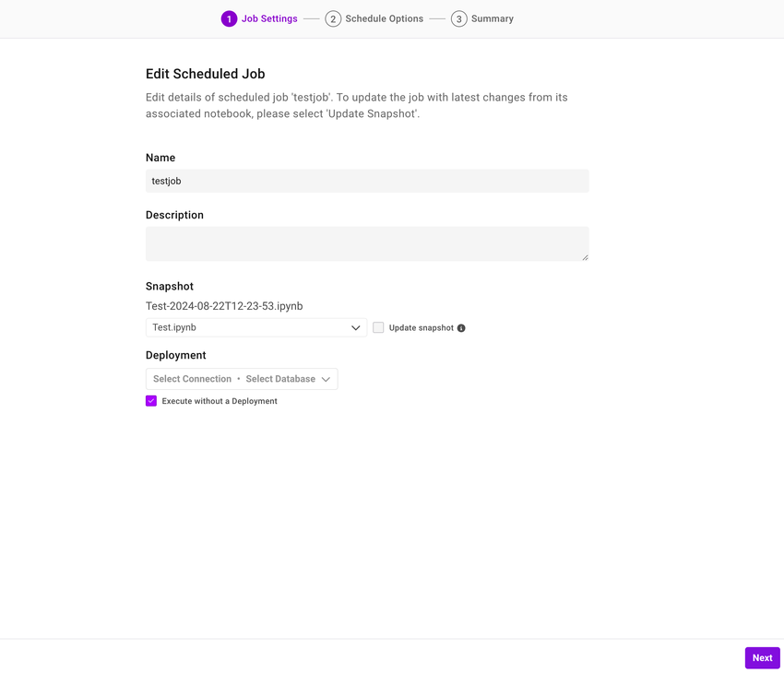784x673 pixels.
Task: Expand the Select Database selector
Action: [280, 378]
